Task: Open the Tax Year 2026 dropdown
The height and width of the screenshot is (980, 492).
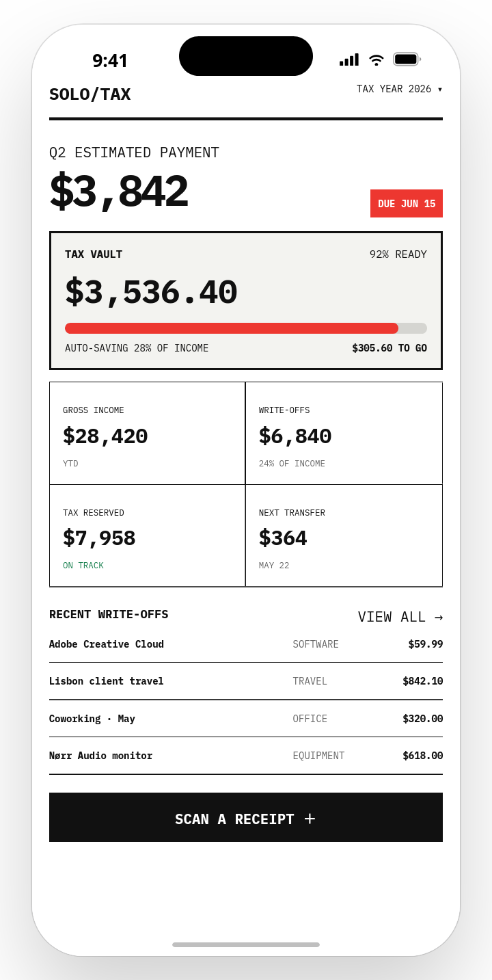Action: tap(399, 89)
